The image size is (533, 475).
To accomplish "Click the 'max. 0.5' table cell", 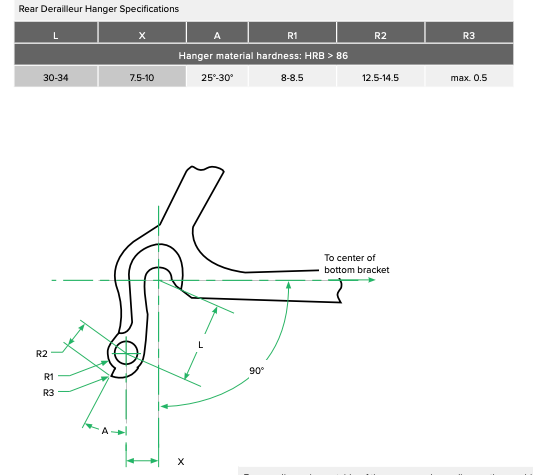I will coord(469,77).
